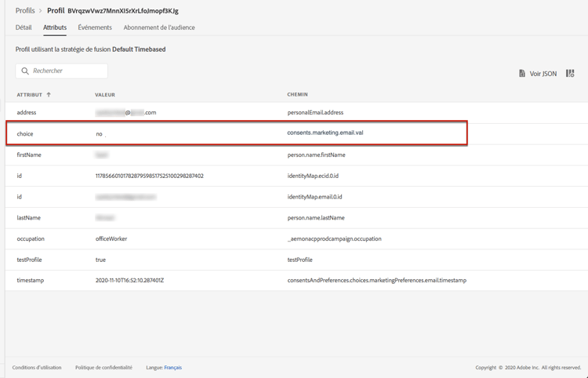Screen dimensions: 588x378
Task: Click the CHEMIN column header
Action: point(297,95)
